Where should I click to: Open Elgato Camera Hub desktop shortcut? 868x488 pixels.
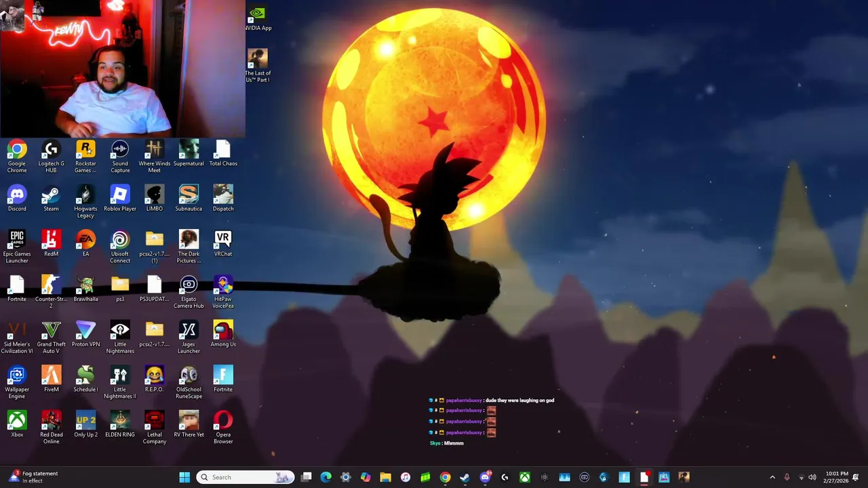tap(189, 292)
